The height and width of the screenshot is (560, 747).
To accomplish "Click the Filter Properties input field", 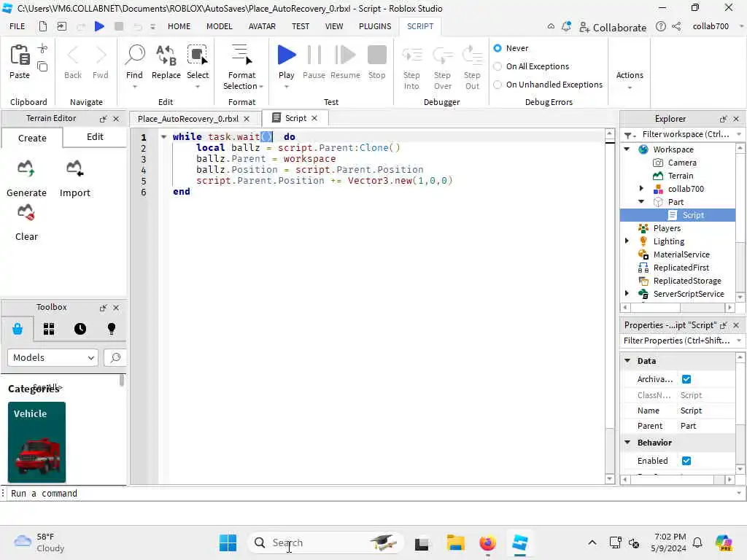I will click(x=677, y=341).
